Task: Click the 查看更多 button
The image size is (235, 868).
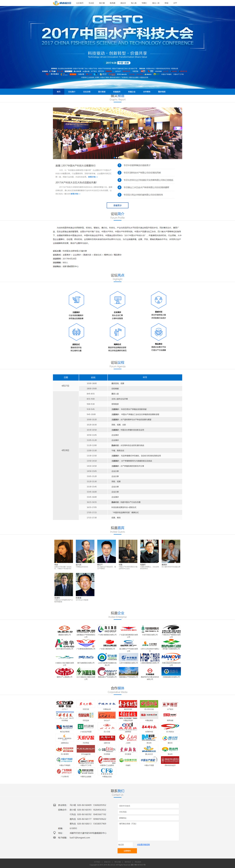Action: click(117, 205)
